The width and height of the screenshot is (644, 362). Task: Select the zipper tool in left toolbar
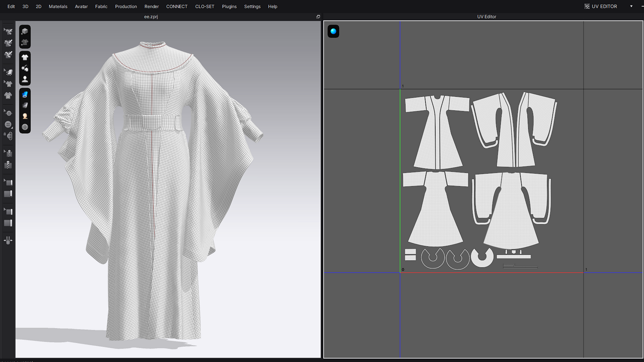click(8, 165)
